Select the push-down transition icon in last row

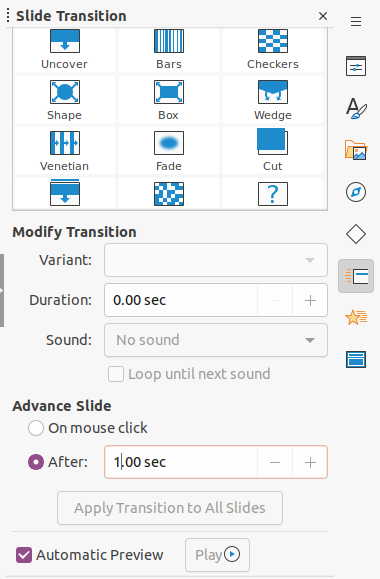pyautogui.click(x=65, y=193)
